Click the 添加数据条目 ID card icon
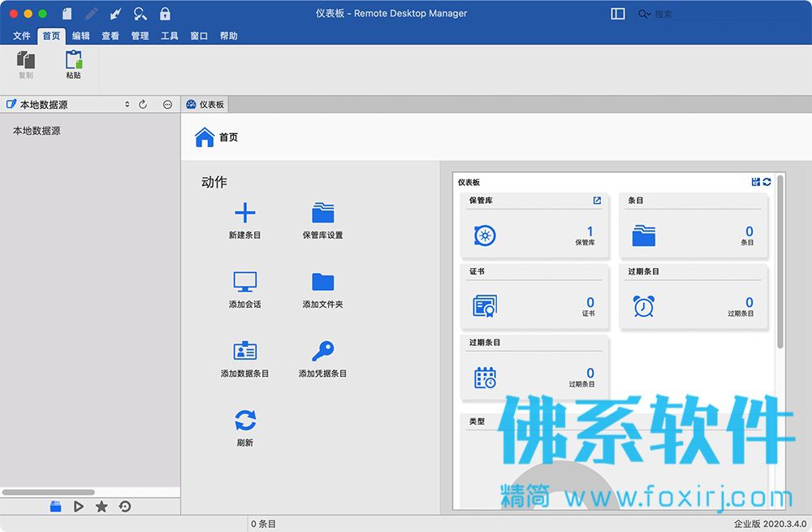The width and height of the screenshot is (812, 532). (x=245, y=351)
